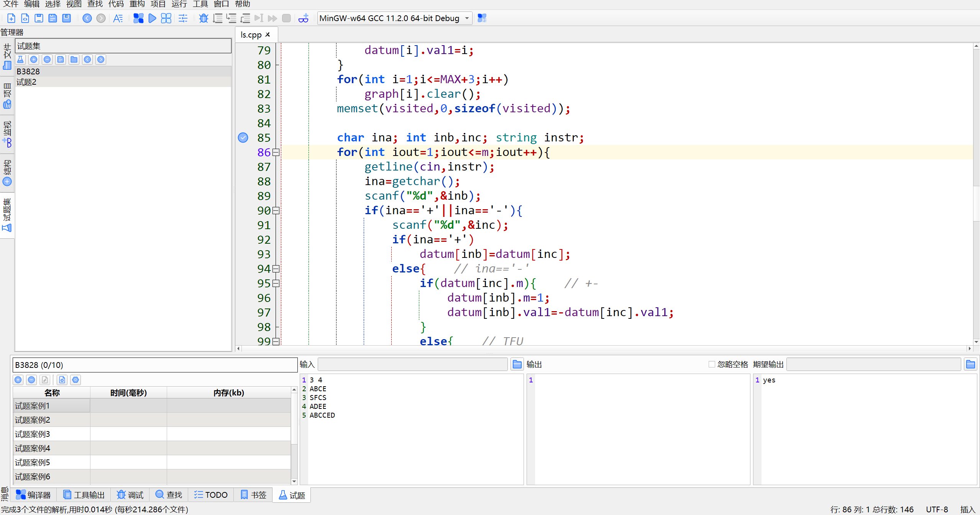The height and width of the screenshot is (515, 980).
Task: Switch to the TODO bottom tab
Action: (211, 495)
